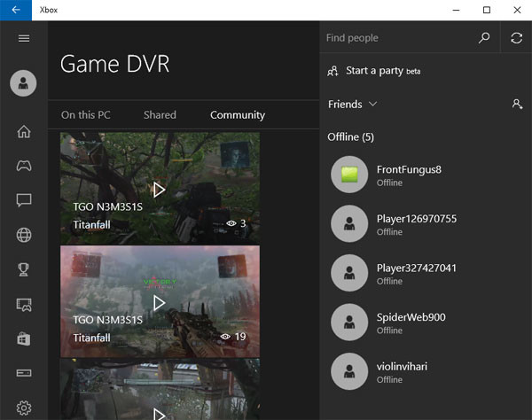This screenshot has height=420, width=532.
Task: Open FrontFungus8 avatar picture
Action: [x=349, y=175]
